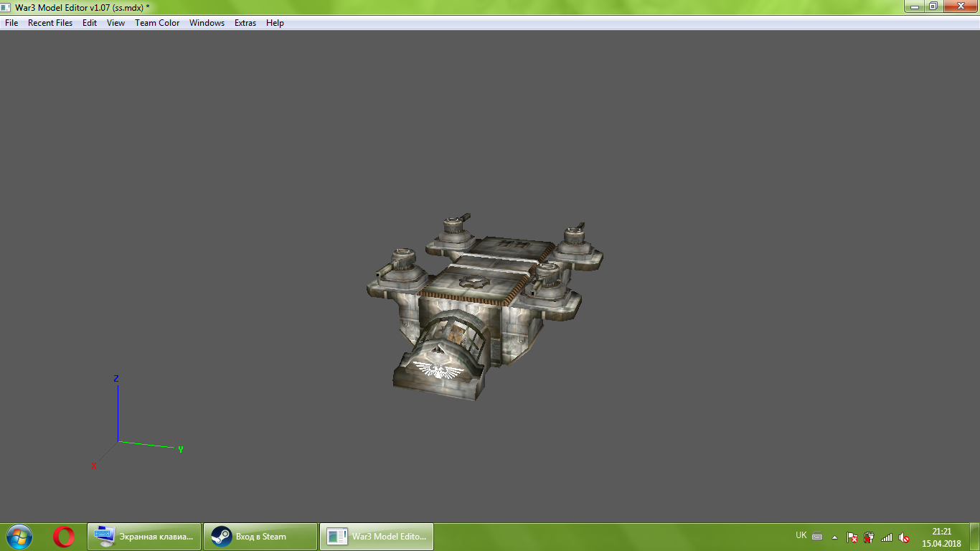This screenshot has width=980, height=551.
Task: Launch Opera browser from taskbar
Action: 64,536
